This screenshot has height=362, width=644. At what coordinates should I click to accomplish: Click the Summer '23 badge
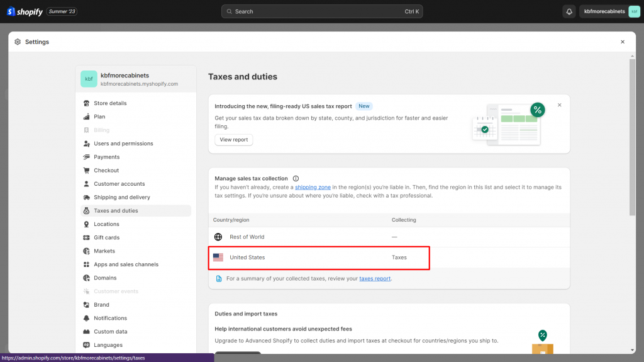pyautogui.click(x=62, y=11)
